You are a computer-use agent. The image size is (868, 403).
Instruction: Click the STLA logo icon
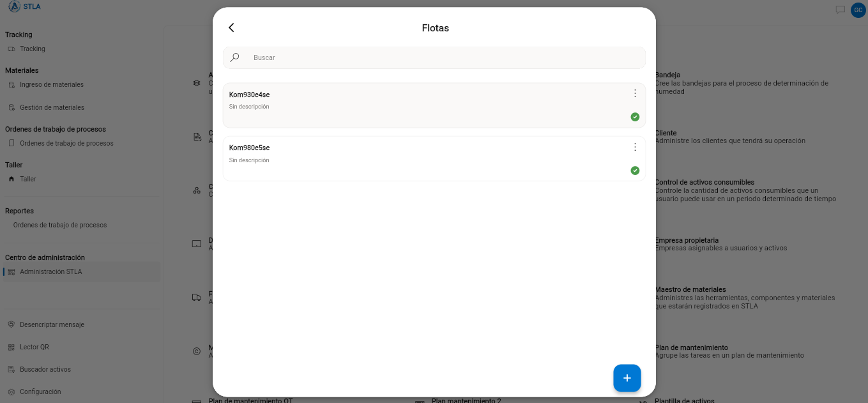(x=14, y=6)
